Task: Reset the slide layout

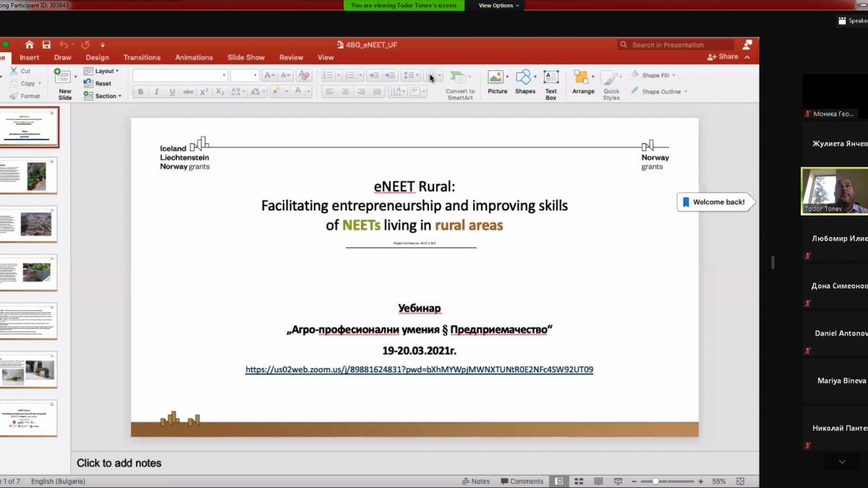Action: click(98, 84)
